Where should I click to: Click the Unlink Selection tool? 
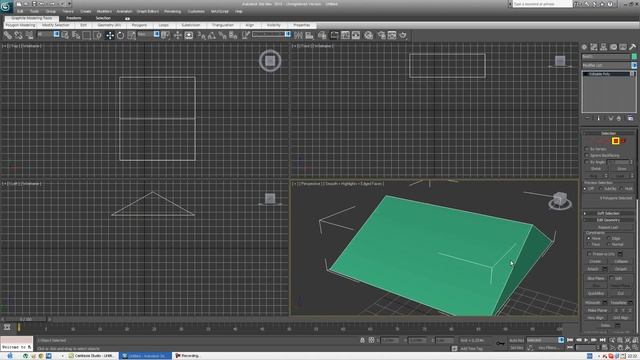(18, 36)
